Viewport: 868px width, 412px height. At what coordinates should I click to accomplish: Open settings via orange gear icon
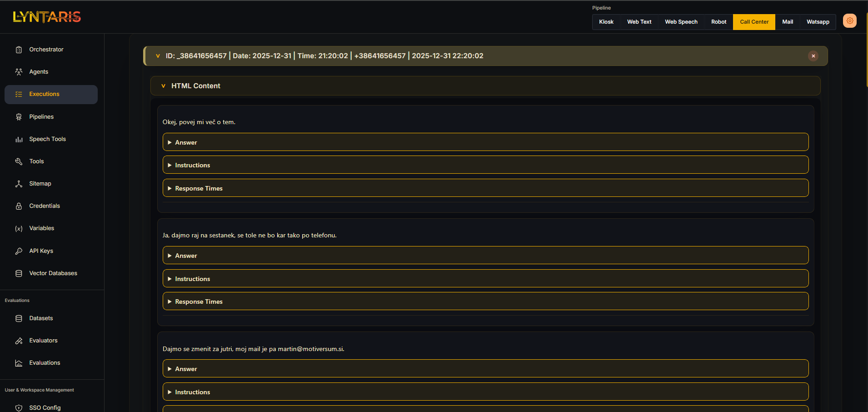tap(849, 21)
